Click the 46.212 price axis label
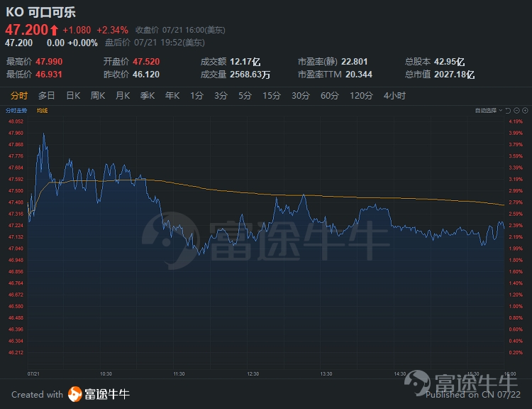Viewport: 532px width, 409px height. click(16, 353)
